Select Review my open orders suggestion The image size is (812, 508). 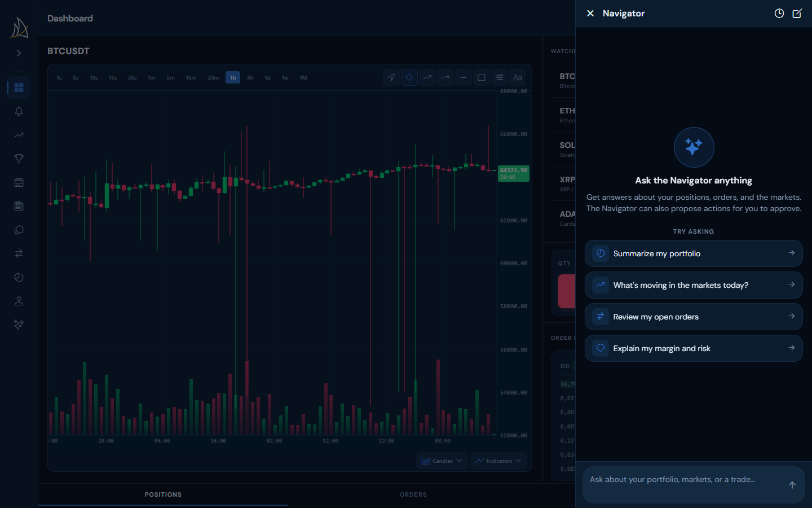pos(694,317)
